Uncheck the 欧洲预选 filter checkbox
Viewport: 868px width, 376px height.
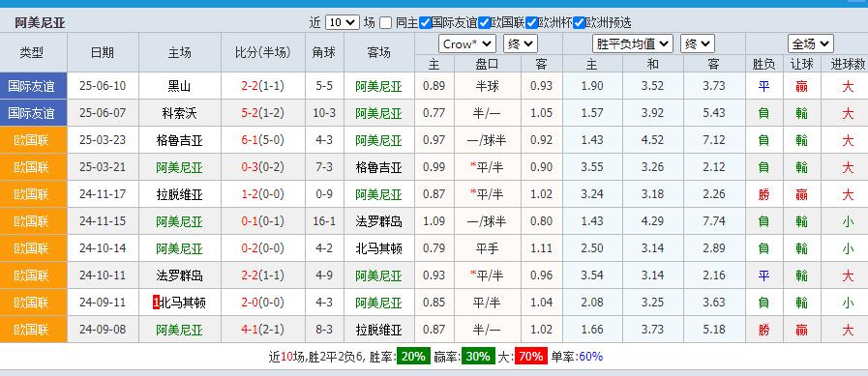[x=579, y=22]
